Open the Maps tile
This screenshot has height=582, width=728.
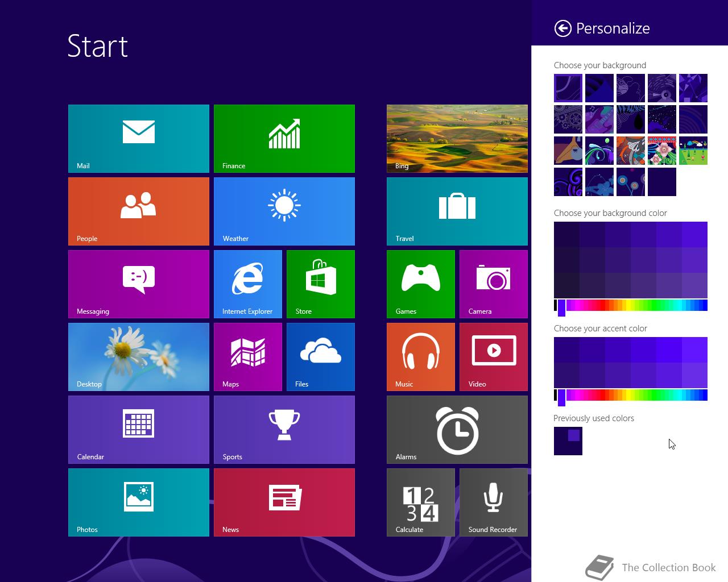pyautogui.click(x=248, y=357)
